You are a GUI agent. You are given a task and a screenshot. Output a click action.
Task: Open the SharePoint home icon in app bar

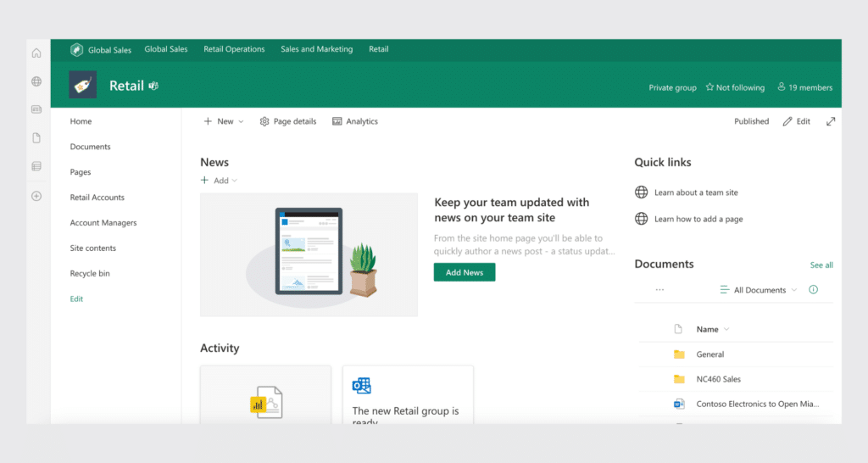tap(36, 53)
